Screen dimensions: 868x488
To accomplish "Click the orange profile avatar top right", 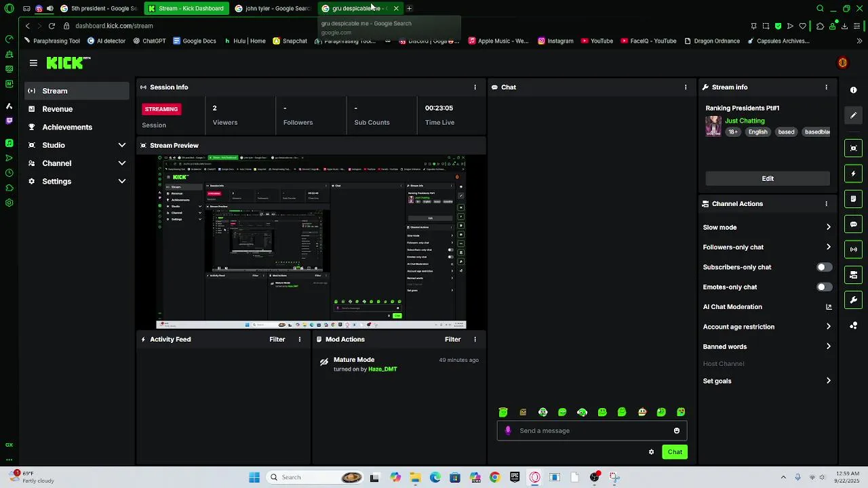I will click(x=842, y=63).
